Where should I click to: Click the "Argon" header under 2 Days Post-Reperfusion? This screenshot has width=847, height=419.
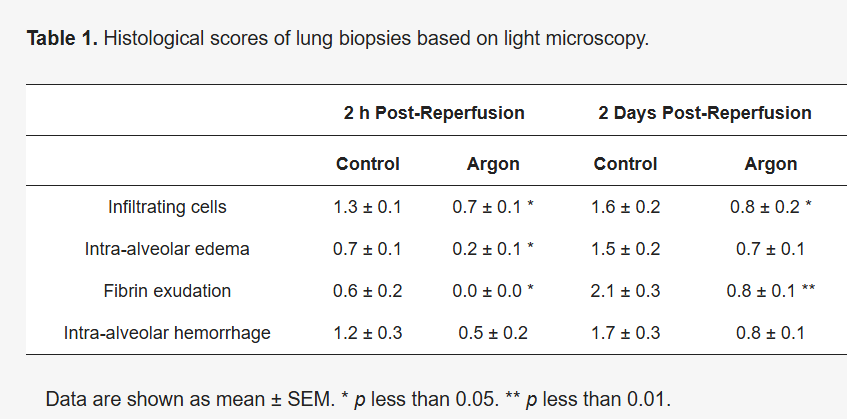(770, 164)
